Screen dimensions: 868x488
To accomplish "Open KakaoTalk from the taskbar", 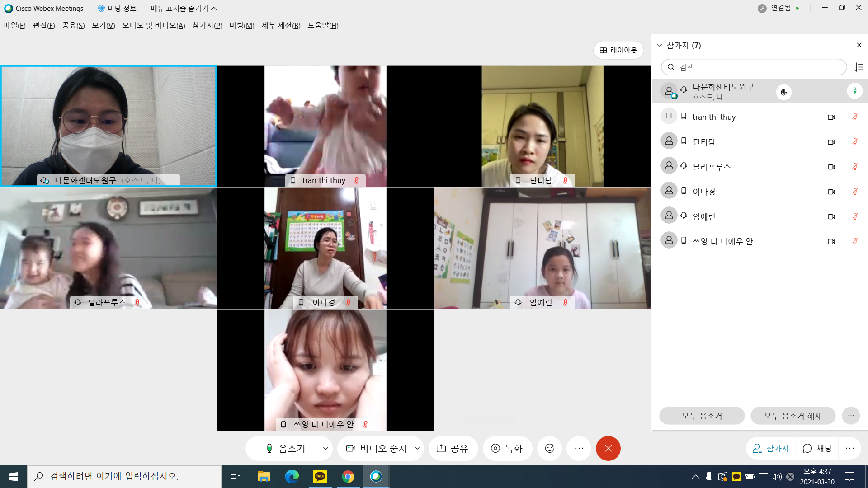I will [320, 476].
